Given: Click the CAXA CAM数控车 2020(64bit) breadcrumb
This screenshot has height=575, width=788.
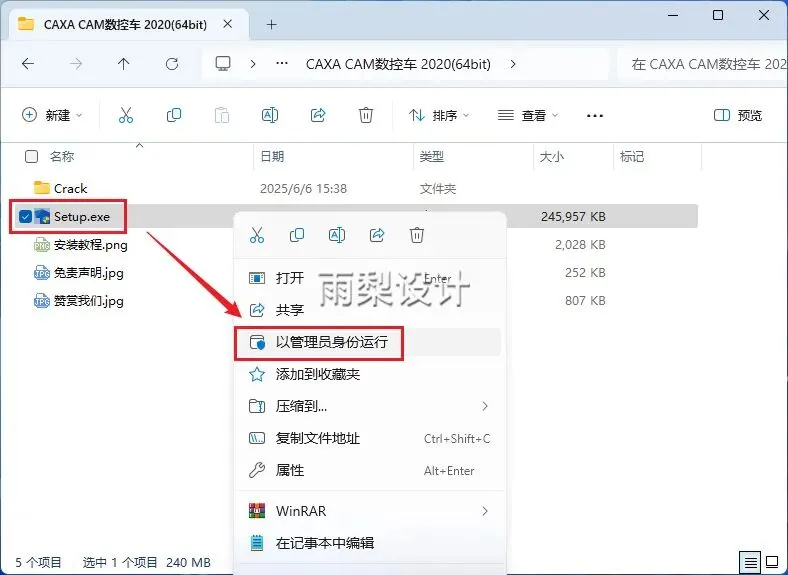Looking at the screenshot, I should (398, 64).
